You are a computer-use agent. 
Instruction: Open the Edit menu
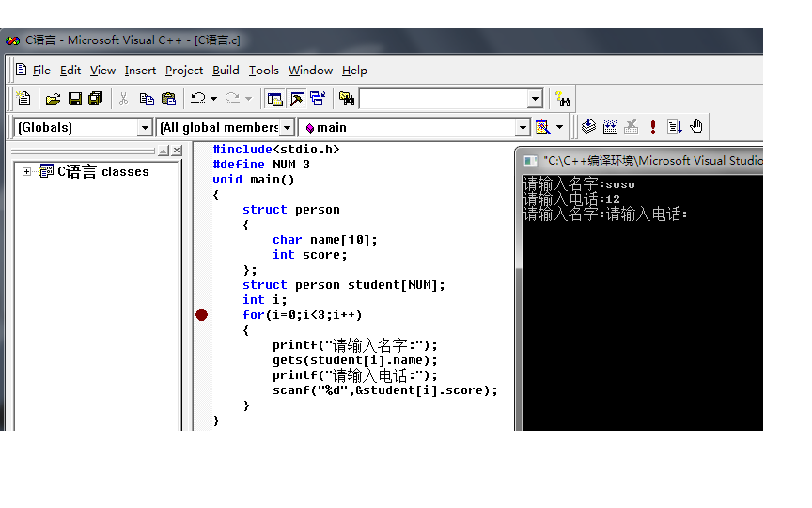pyautogui.click(x=70, y=71)
